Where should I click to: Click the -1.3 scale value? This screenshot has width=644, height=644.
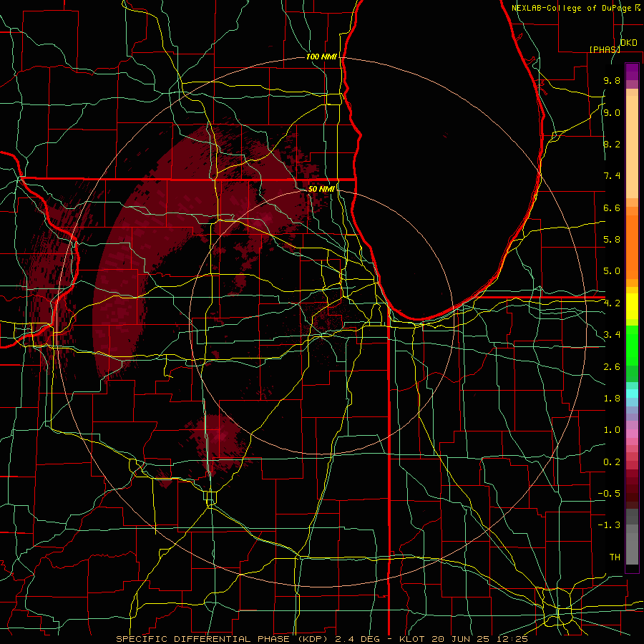coord(609,525)
